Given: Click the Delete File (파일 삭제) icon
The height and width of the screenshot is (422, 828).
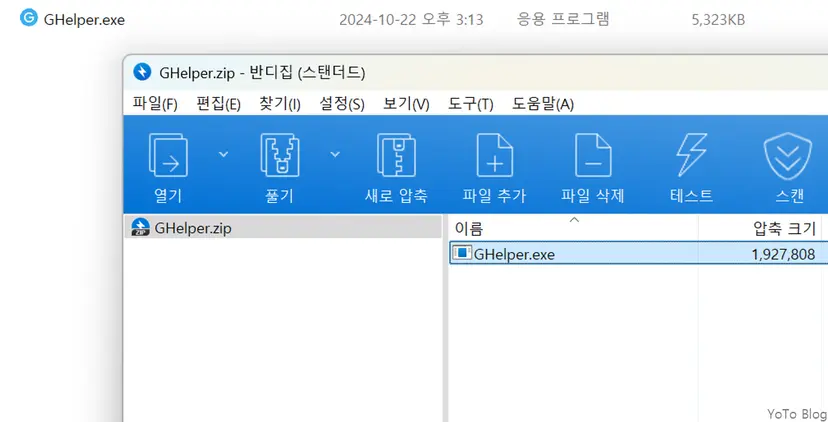Looking at the screenshot, I should [x=592, y=155].
